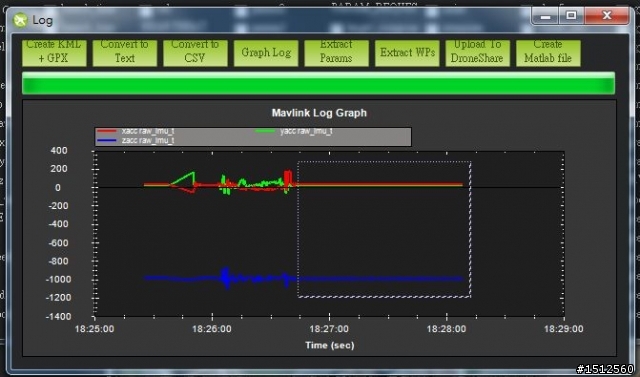Screen dimensions: 640x377
Task: Click the zacc raw_imu_t legend entry
Action: coord(136,141)
